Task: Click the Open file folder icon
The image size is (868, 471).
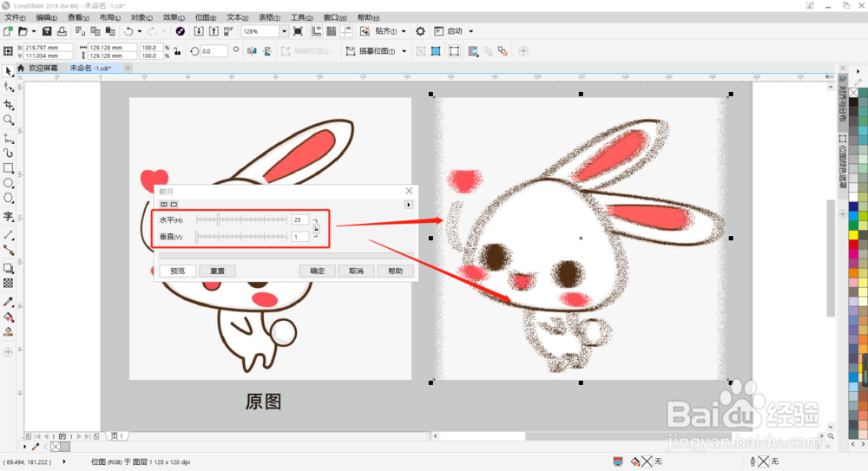Action: click(23, 31)
